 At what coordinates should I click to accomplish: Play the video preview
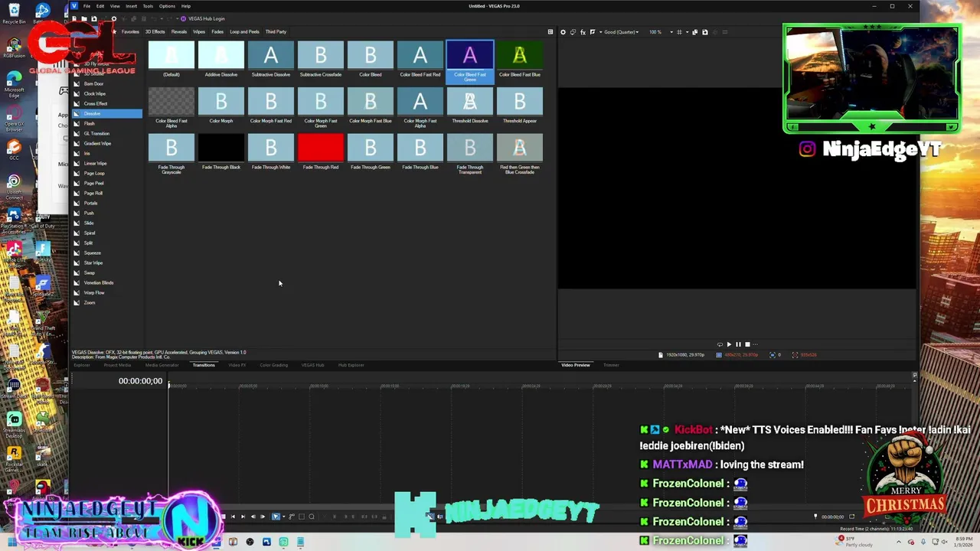[728, 344]
